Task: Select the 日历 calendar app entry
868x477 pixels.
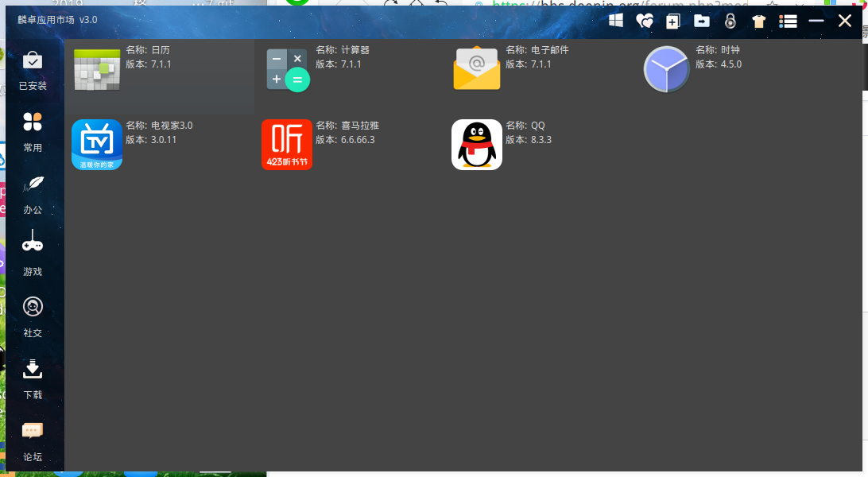Action: pos(160,76)
